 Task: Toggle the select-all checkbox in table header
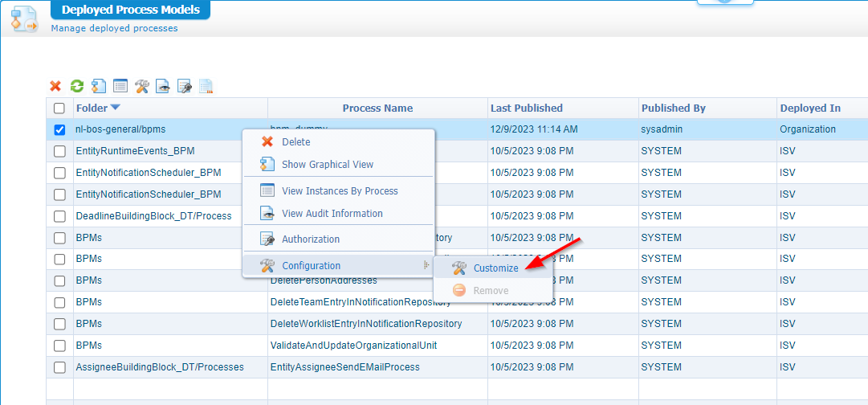click(x=59, y=108)
